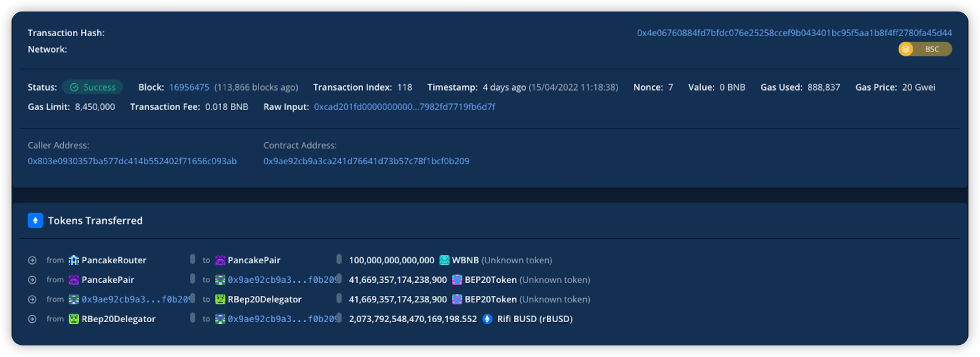Screen dimensions: 980x357
Task: Expand the 0x9ae92cb9a3 to RBep20Delegator transfer row
Action: (32, 299)
